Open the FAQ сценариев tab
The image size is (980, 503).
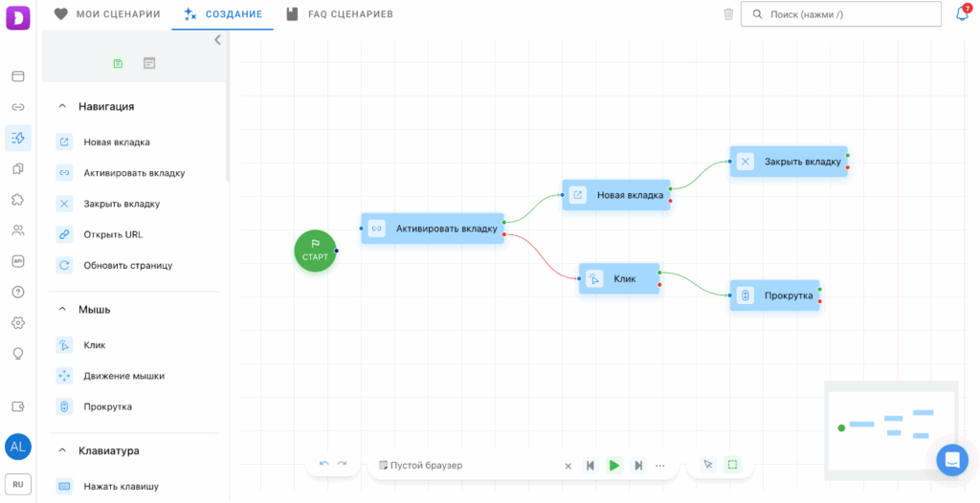[x=340, y=14]
